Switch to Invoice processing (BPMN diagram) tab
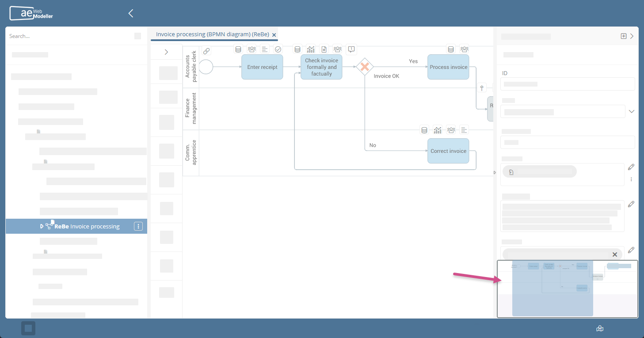The image size is (644, 338). click(212, 34)
